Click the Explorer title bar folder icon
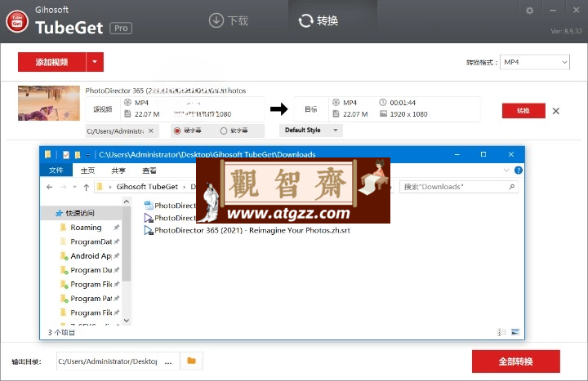Screen dimensions: 588x381 [x=47, y=154]
